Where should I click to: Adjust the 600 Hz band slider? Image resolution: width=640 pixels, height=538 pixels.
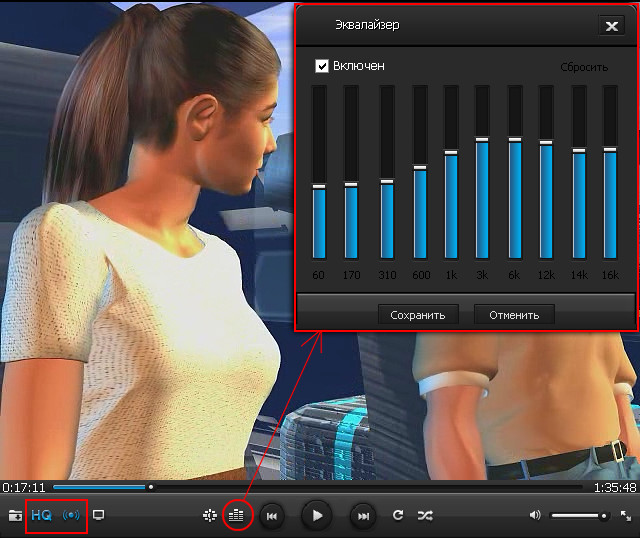(x=420, y=172)
